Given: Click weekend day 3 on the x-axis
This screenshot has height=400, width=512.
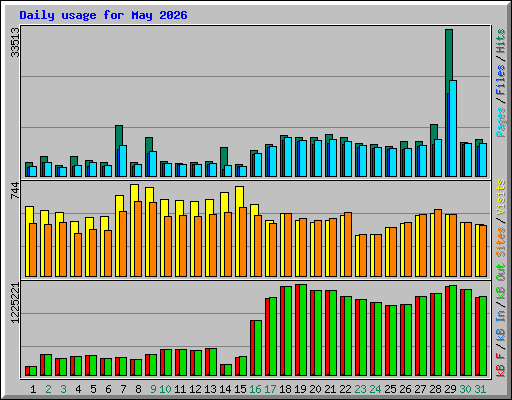Looking at the screenshot, I should pyautogui.click(x=63, y=389).
